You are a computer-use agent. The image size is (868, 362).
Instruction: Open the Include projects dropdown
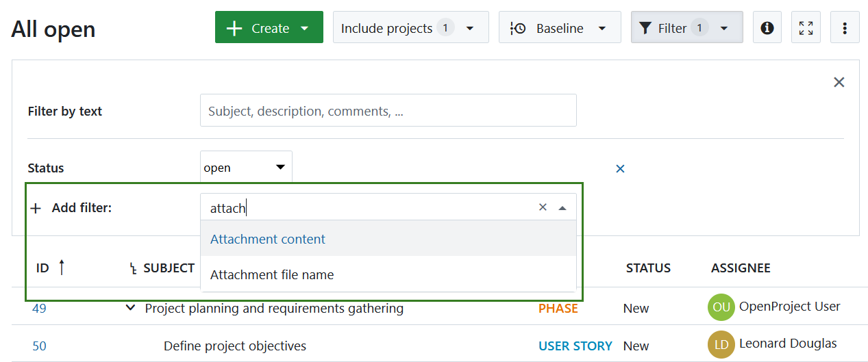pos(410,27)
